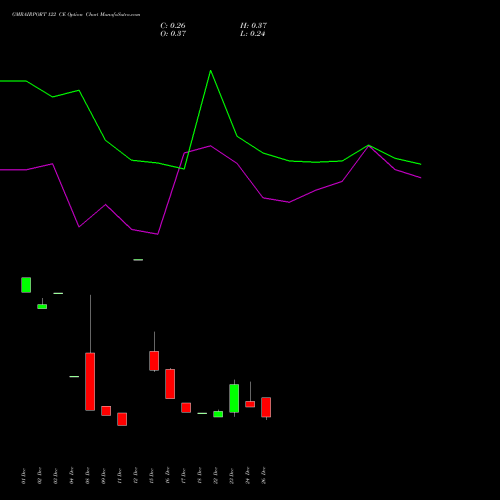Click the GMRAIRPORT 122 CE Option chart title
This screenshot has height=500, width=500.
click(76, 15)
